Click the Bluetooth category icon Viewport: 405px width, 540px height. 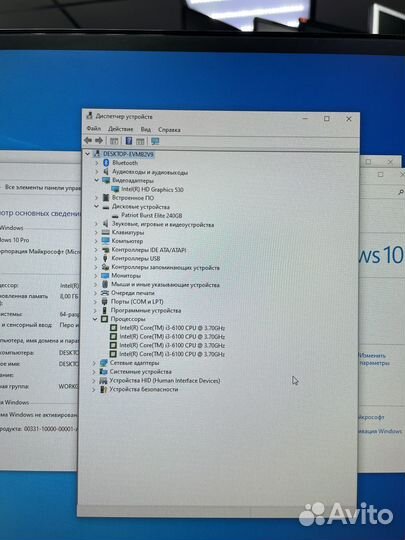point(106,163)
